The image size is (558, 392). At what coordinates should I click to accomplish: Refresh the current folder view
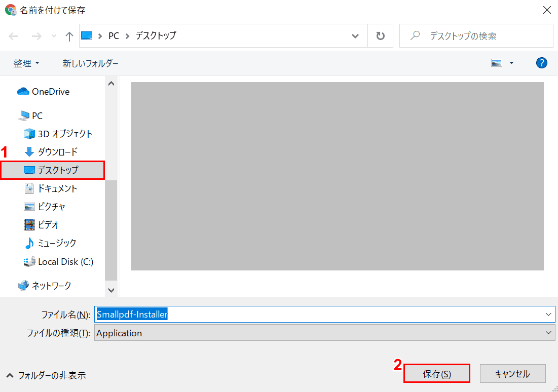coord(381,36)
